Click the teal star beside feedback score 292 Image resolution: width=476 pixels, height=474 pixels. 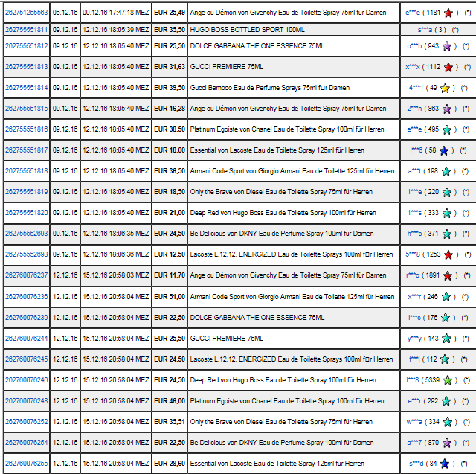click(446, 401)
